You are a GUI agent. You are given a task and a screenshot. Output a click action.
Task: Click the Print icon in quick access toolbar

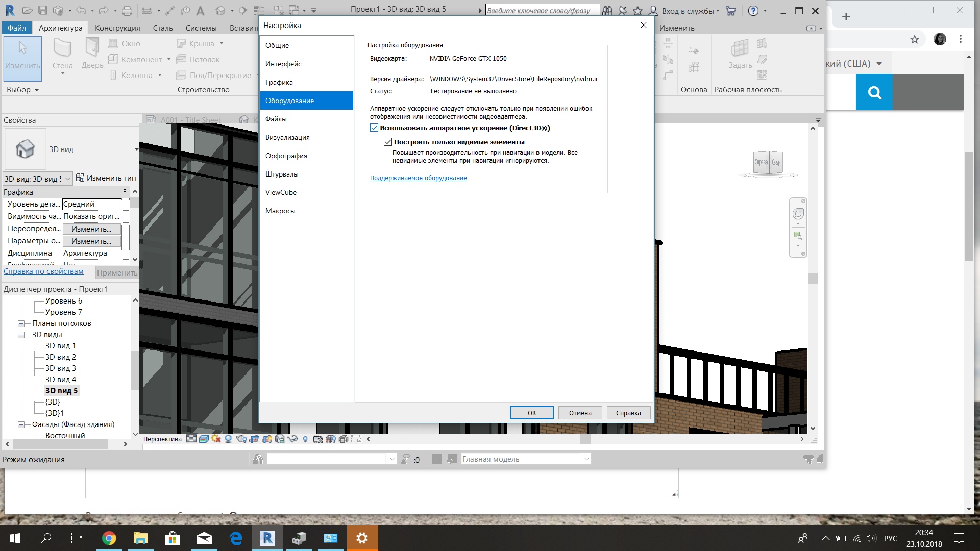click(127, 10)
